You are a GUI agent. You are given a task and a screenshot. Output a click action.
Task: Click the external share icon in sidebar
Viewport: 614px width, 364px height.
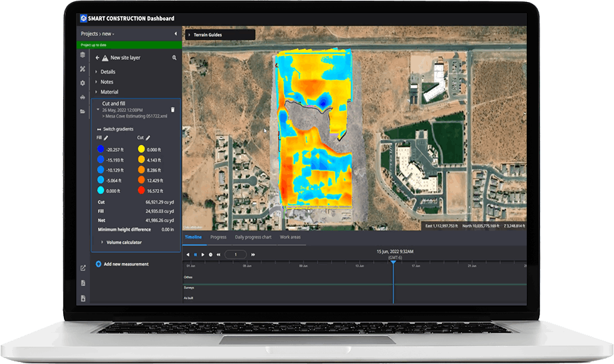pos(83,268)
